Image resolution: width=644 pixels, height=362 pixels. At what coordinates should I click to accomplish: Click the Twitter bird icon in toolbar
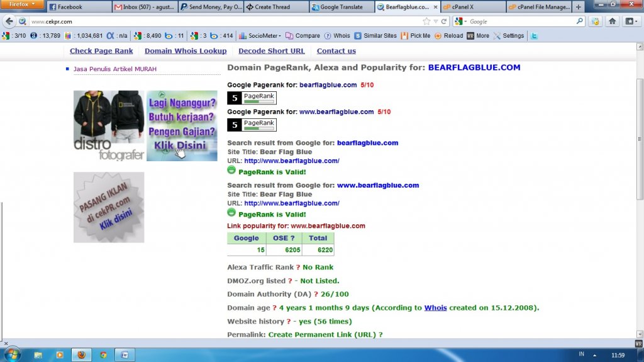tap(534, 36)
